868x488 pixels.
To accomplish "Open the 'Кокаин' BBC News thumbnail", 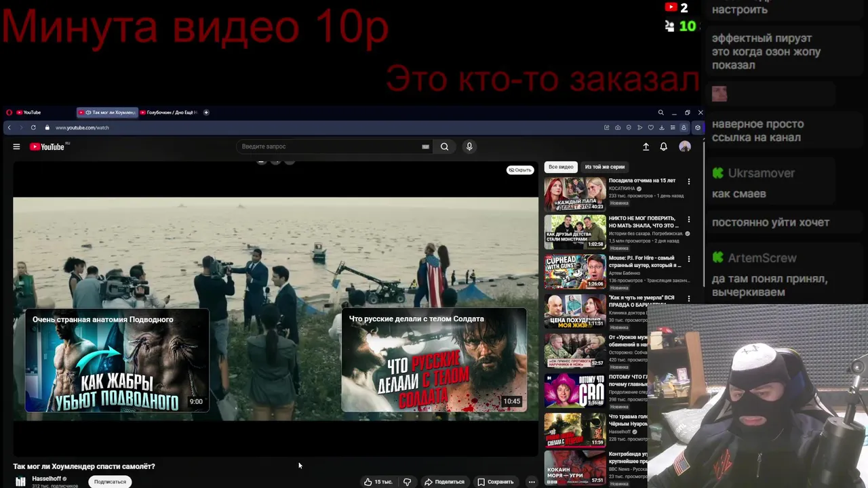I will pyautogui.click(x=575, y=468).
